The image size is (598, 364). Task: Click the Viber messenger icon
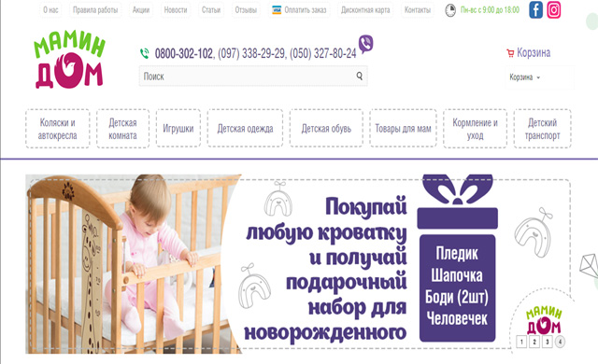coord(365,44)
